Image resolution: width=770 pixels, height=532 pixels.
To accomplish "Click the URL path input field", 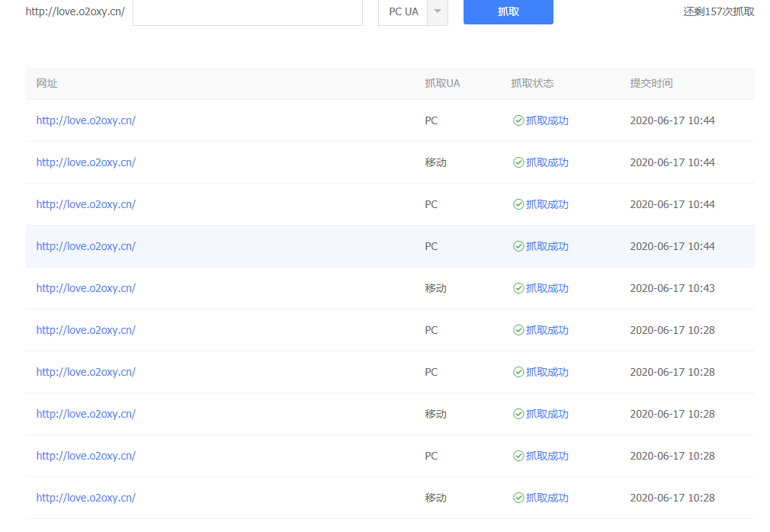I will pyautogui.click(x=248, y=11).
